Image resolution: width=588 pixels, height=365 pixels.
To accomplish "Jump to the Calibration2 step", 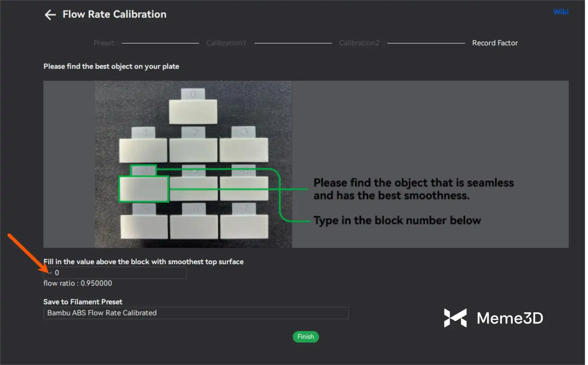I will [359, 43].
